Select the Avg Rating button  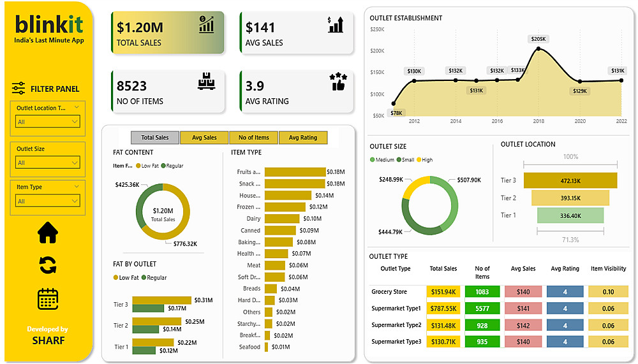pyautogui.click(x=302, y=138)
